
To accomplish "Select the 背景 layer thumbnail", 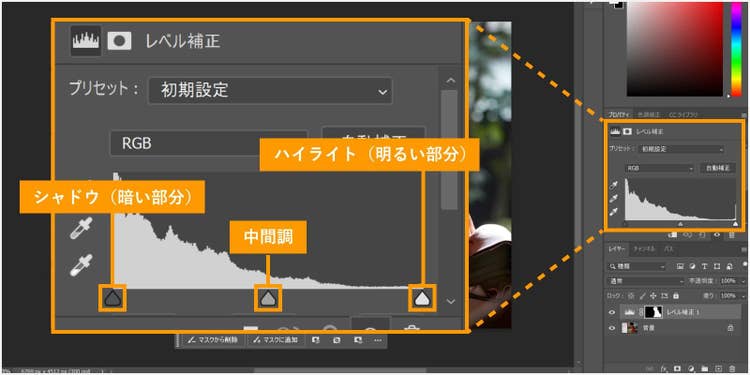I will (629, 328).
